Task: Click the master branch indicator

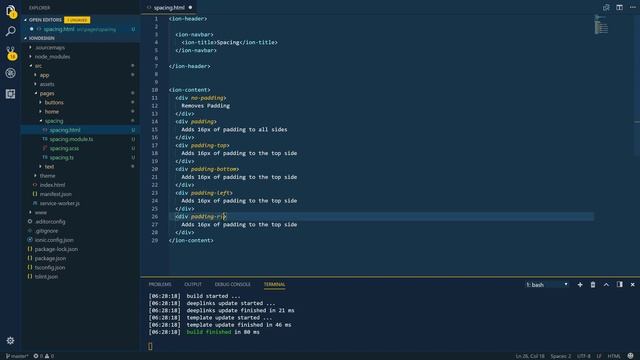Action: coord(17,356)
